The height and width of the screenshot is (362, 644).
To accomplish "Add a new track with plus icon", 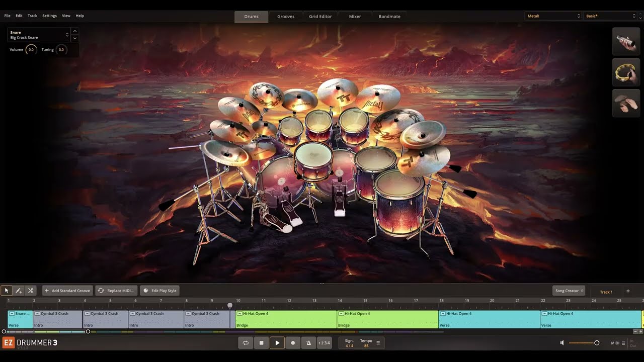I will tap(627, 291).
